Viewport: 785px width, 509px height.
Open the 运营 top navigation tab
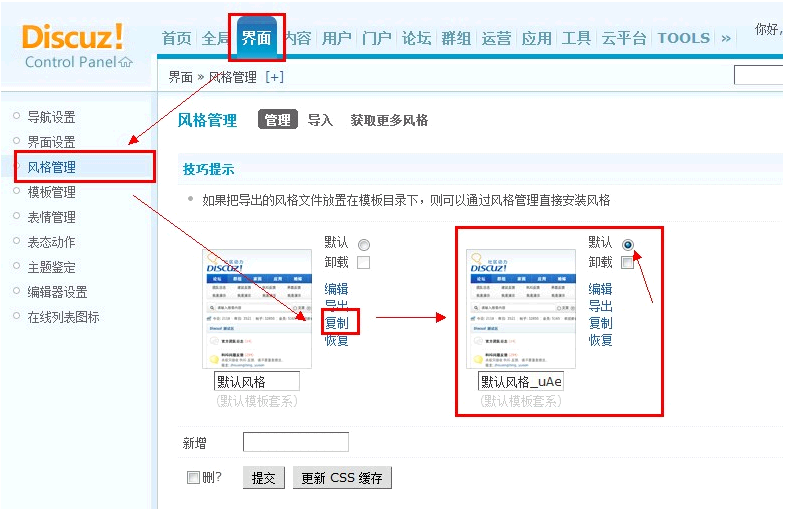pos(496,38)
